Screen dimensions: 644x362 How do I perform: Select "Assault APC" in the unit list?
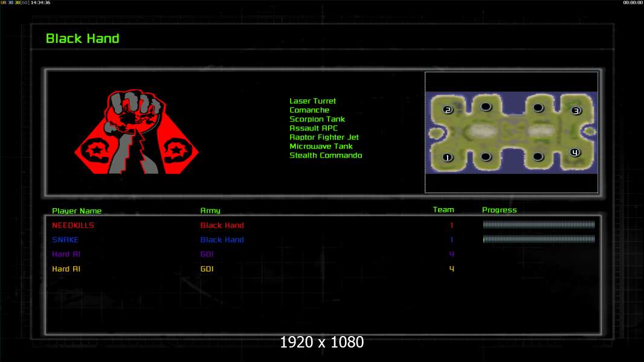(314, 128)
